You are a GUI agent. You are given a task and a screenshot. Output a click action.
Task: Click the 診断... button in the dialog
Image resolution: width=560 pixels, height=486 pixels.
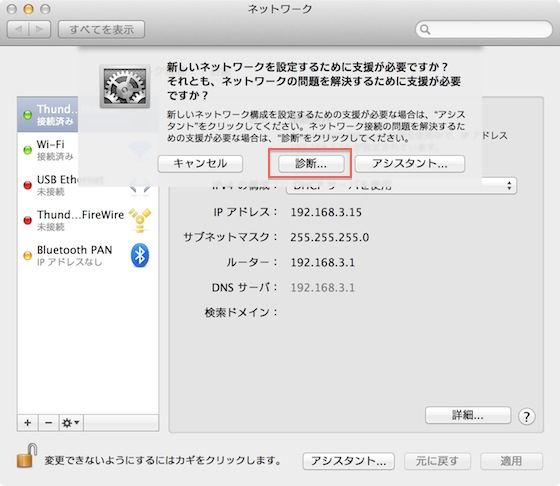coord(311,164)
